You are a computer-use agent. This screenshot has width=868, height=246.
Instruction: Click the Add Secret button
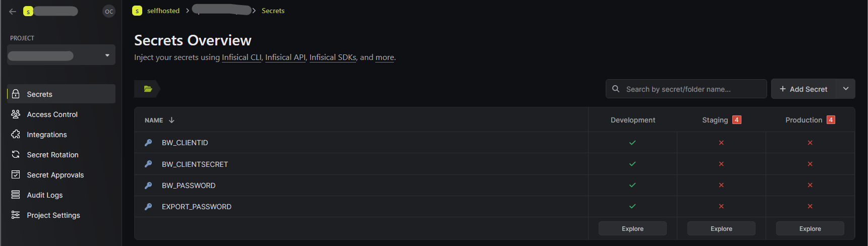[803, 89]
